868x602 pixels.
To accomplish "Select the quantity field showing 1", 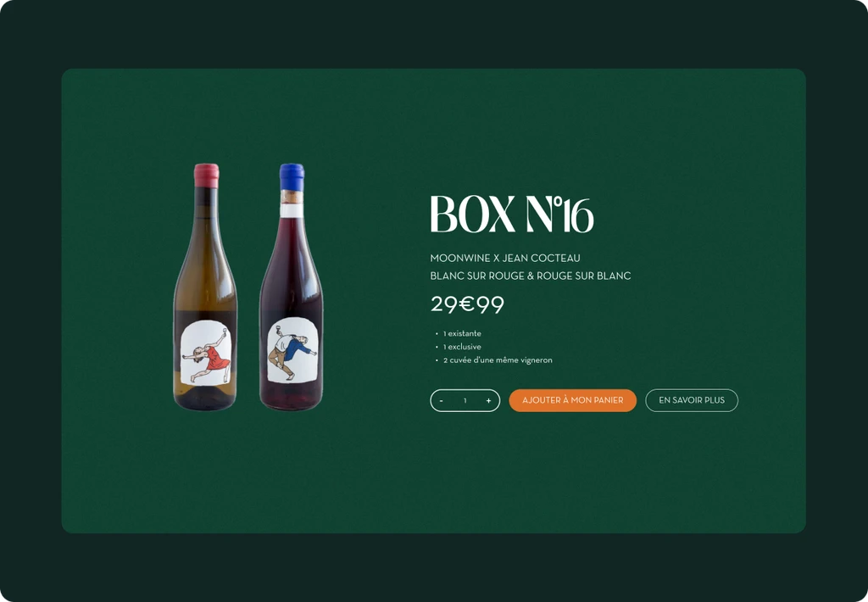I will pos(465,400).
